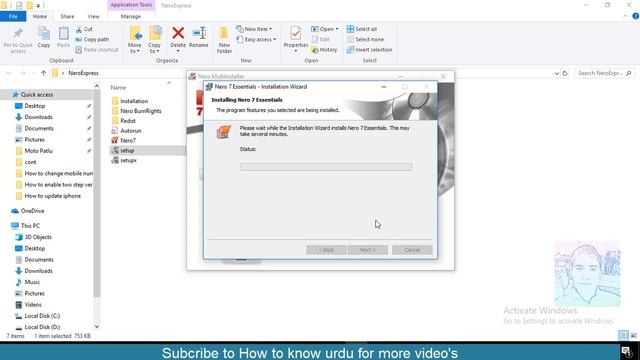Open Music under This PC
The height and width of the screenshot is (360, 640).
pos(27,282)
